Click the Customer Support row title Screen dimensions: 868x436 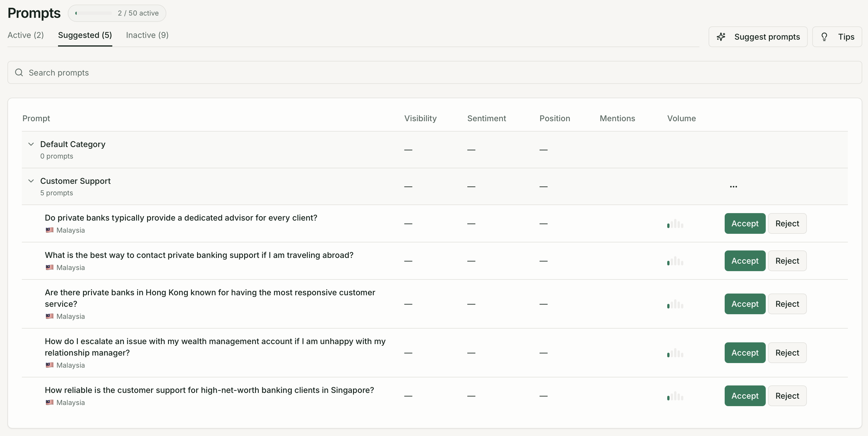76,181
